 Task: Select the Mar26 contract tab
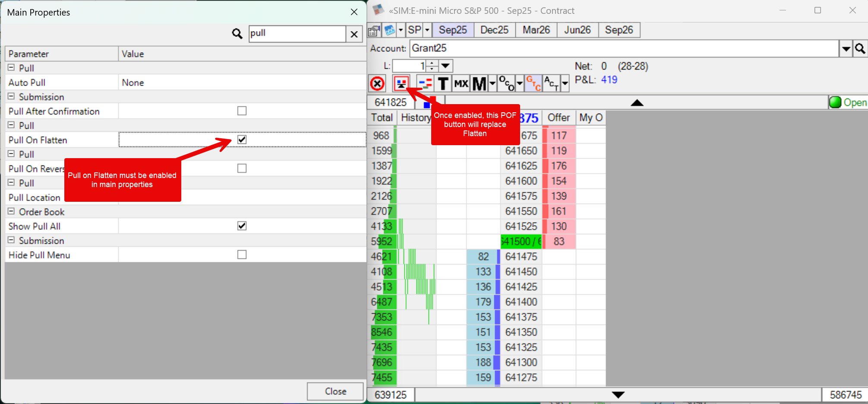pyautogui.click(x=536, y=30)
